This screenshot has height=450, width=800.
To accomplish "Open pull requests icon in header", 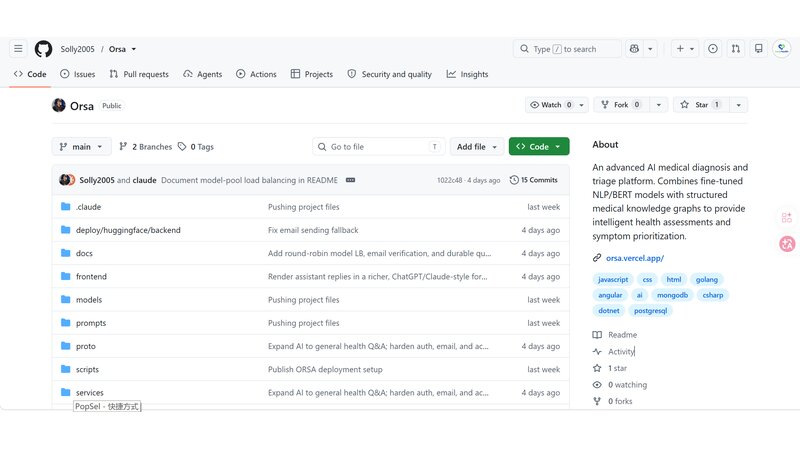I will click(x=736, y=49).
